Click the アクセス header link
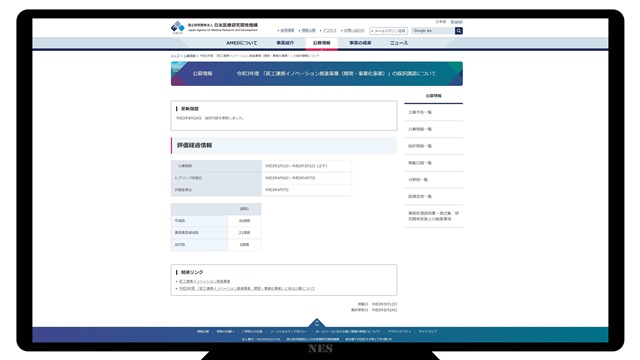640x360 pixels. [x=329, y=31]
